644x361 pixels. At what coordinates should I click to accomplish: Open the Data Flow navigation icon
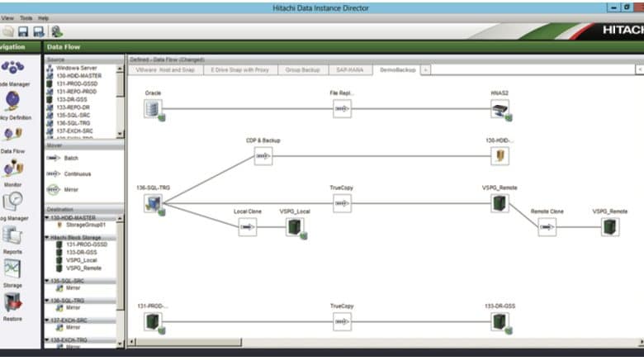(x=12, y=135)
